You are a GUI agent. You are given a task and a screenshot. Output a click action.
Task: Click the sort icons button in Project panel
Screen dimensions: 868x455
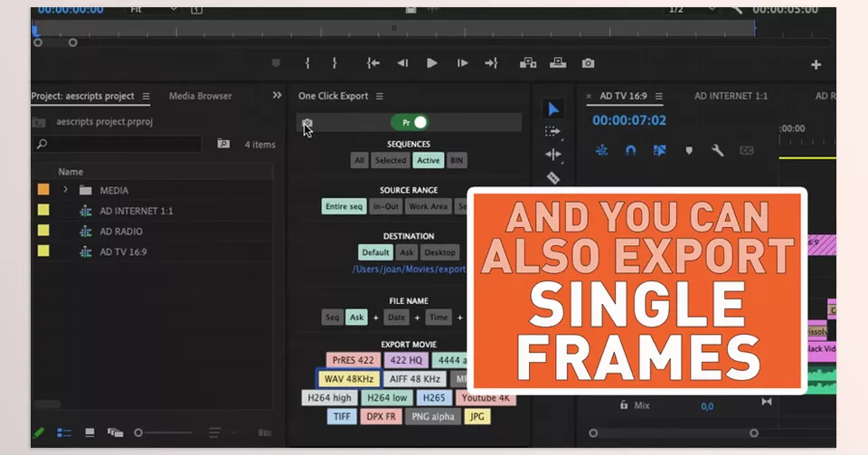(214, 433)
